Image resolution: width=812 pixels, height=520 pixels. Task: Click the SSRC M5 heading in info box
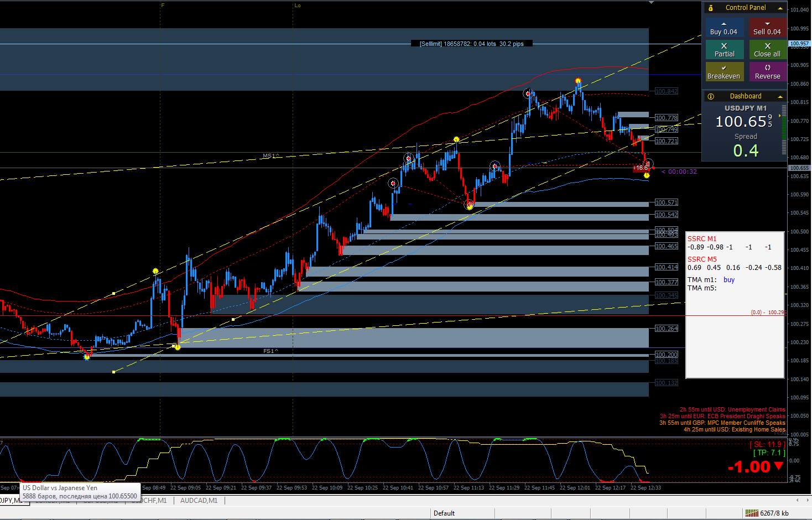702,259
